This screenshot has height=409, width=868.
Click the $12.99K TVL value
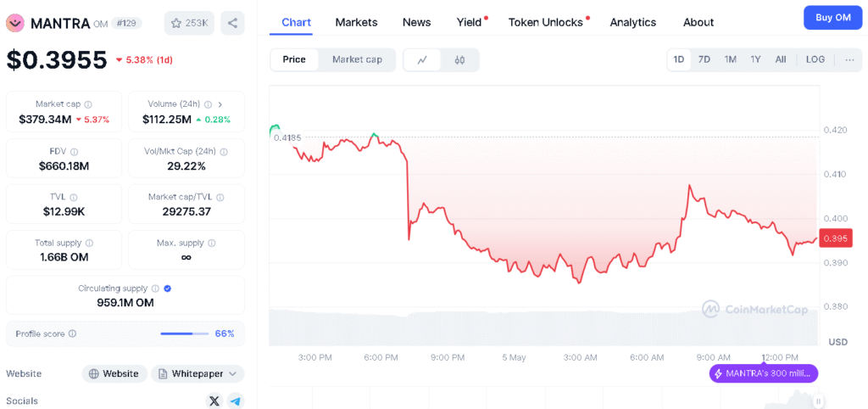point(64,211)
